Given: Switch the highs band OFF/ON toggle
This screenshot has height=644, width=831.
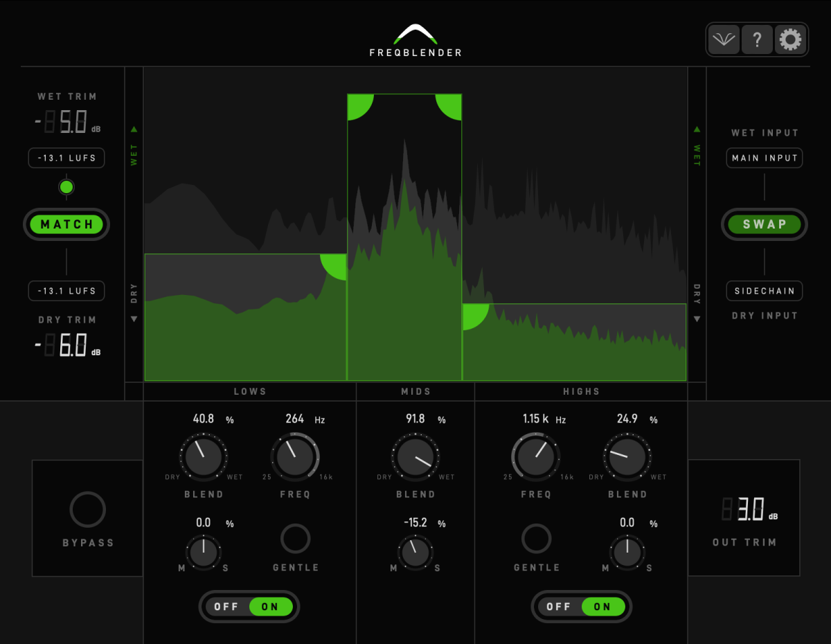Looking at the screenshot, I should tap(582, 607).
